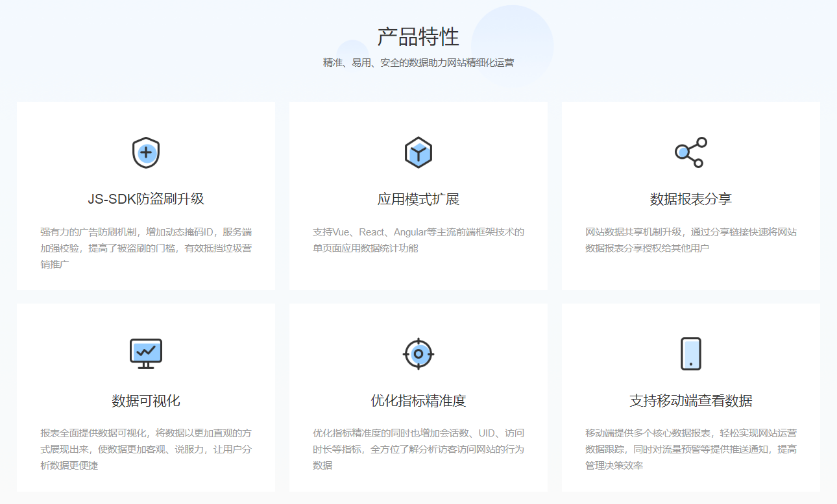Click the trend line inside the monitor icon

(145, 350)
